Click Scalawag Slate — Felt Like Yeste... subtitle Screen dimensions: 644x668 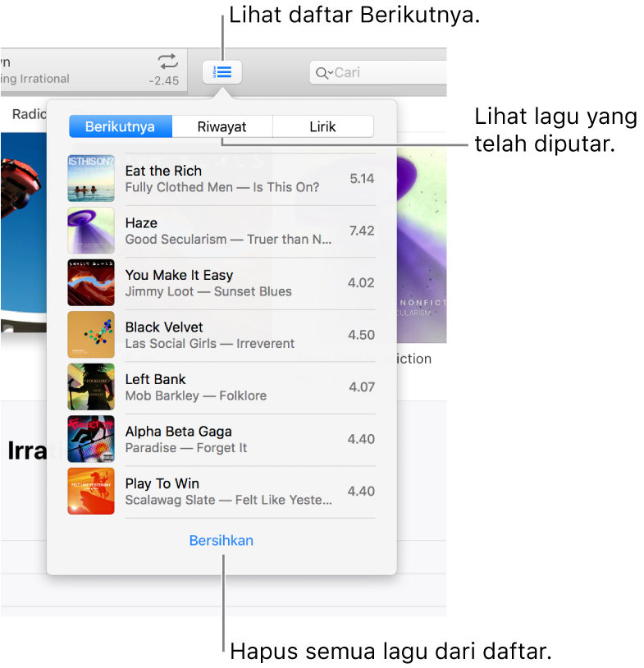(x=229, y=500)
